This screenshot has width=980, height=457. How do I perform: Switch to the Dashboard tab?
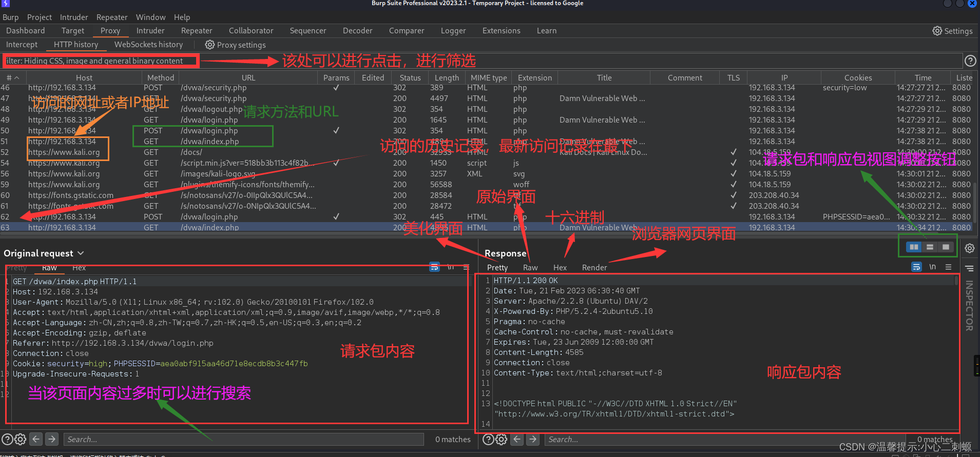[x=26, y=31]
